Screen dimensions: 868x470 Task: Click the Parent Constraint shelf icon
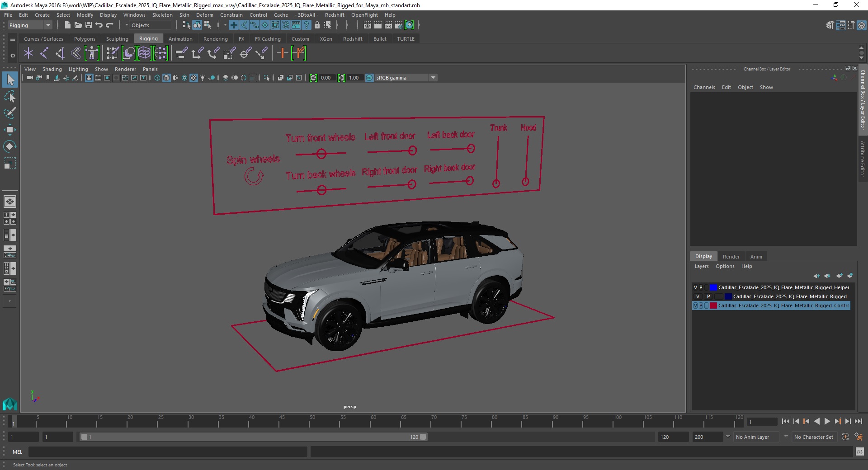coord(182,53)
